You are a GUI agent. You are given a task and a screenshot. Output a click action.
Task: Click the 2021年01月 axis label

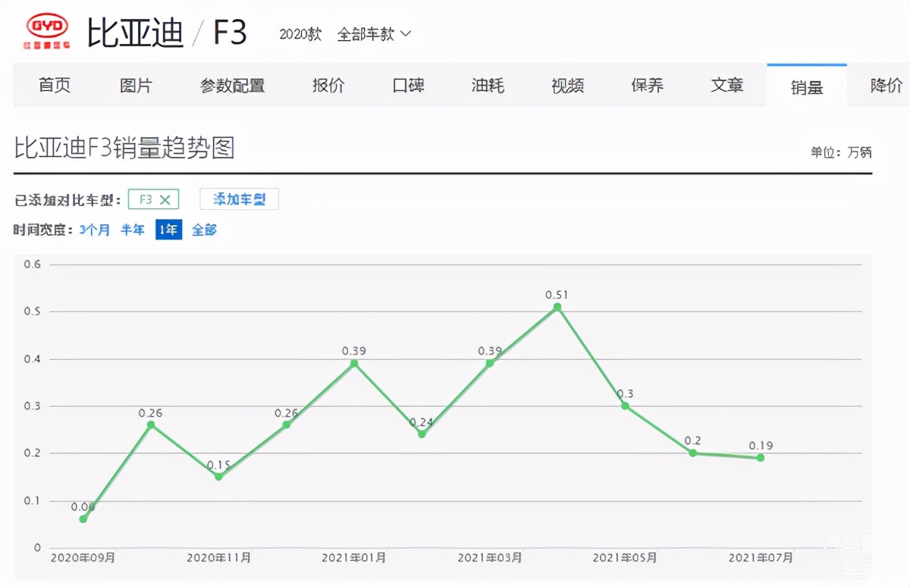(x=354, y=558)
